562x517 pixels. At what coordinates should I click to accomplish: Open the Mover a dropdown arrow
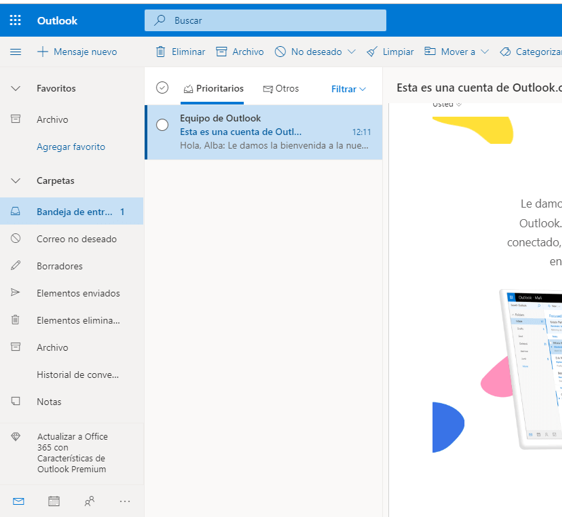[485, 52]
